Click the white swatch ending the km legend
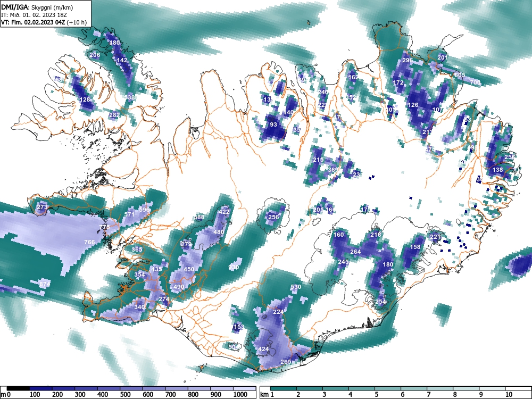 [x=518, y=388]
